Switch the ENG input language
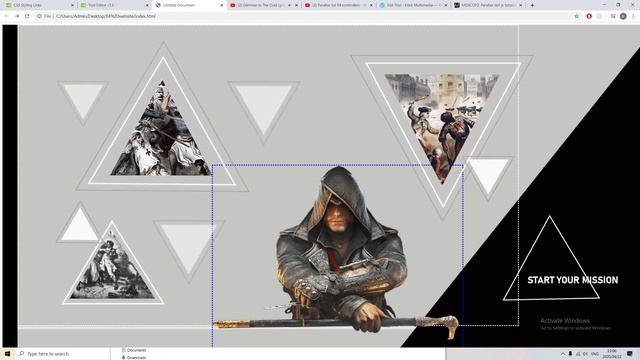The image size is (640, 360). coord(595,354)
